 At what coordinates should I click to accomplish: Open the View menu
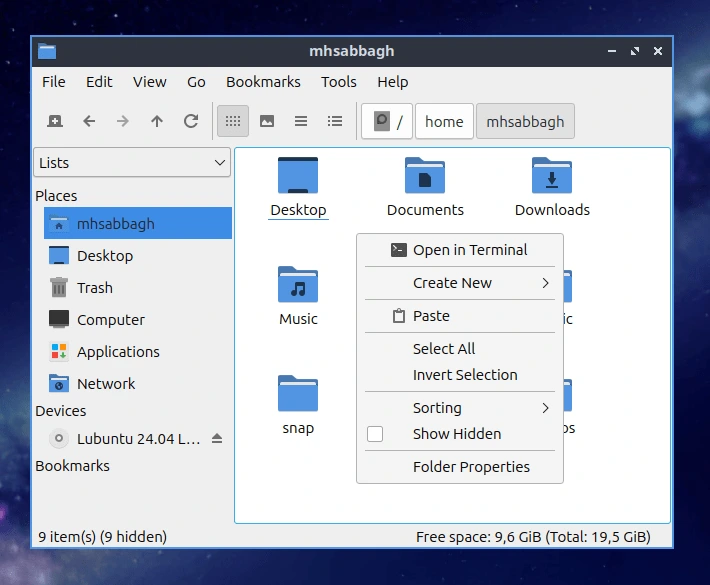tap(149, 82)
